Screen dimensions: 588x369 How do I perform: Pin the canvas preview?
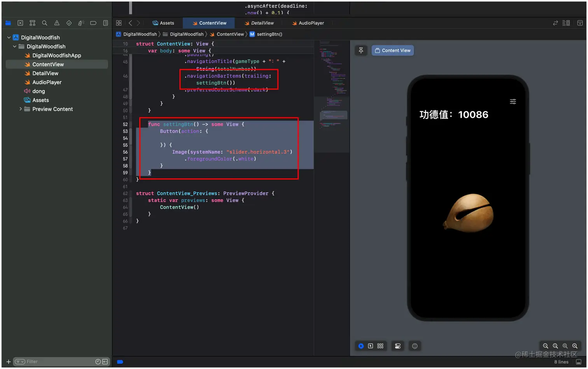click(361, 50)
